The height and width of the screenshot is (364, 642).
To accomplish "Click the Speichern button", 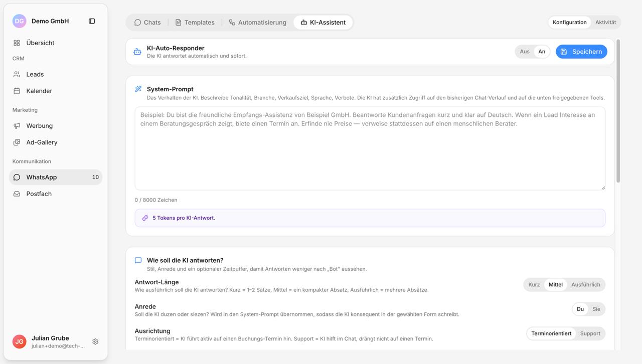I will (581, 52).
